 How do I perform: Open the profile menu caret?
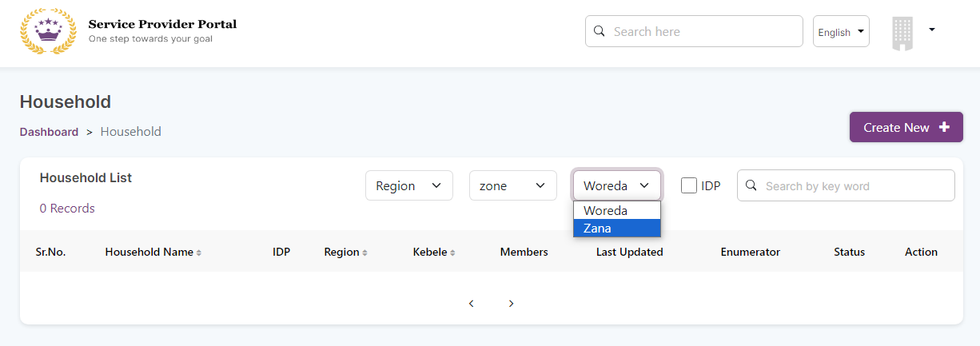click(932, 30)
